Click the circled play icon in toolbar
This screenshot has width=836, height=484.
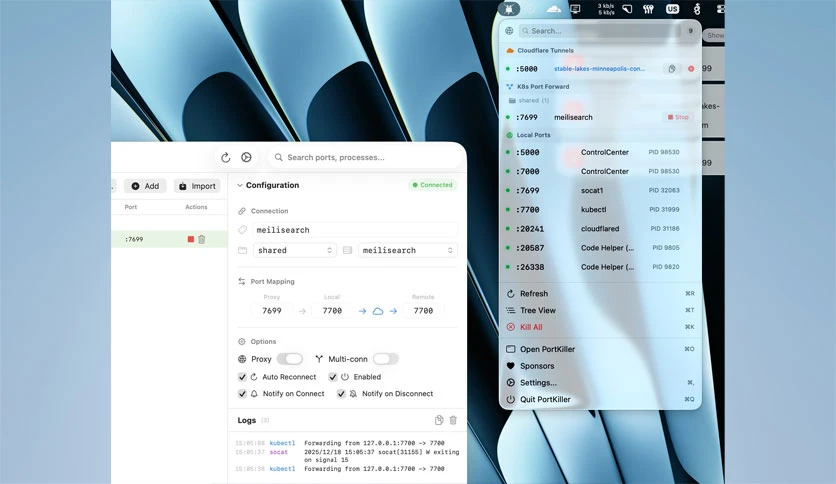coord(246,157)
